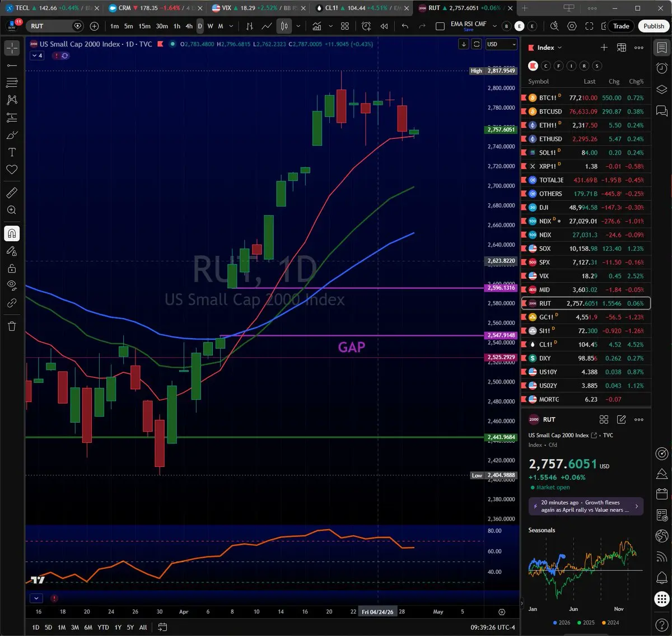Image resolution: width=672 pixels, height=636 pixels.
Task: Open the date range calendar picker
Action: (x=162, y=627)
